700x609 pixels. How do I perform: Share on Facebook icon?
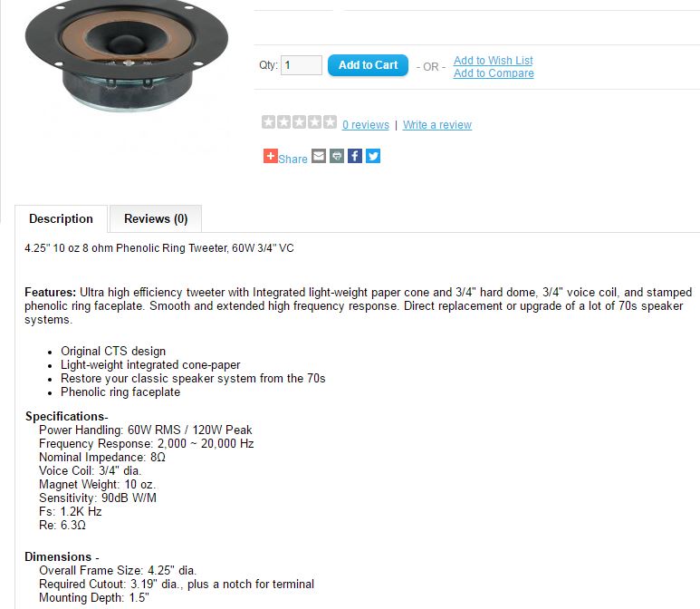coord(355,156)
